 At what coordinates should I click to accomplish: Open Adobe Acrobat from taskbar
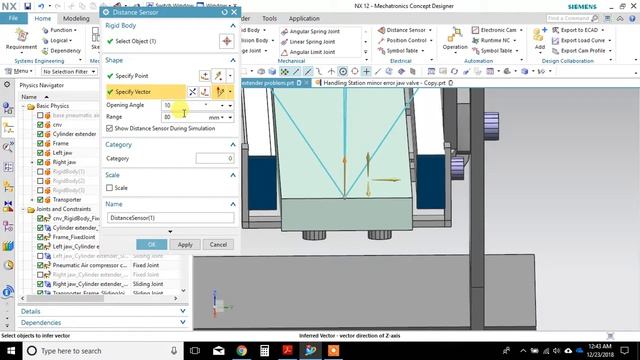click(x=288, y=351)
